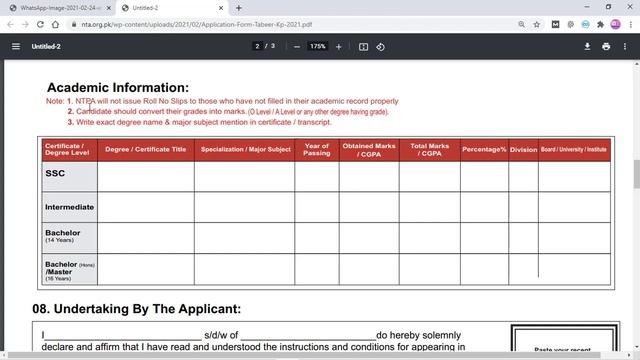Go back to the previous page
The width and height of the screenshot is (640, 360).
pyautogui.click(x=10, y=24)
